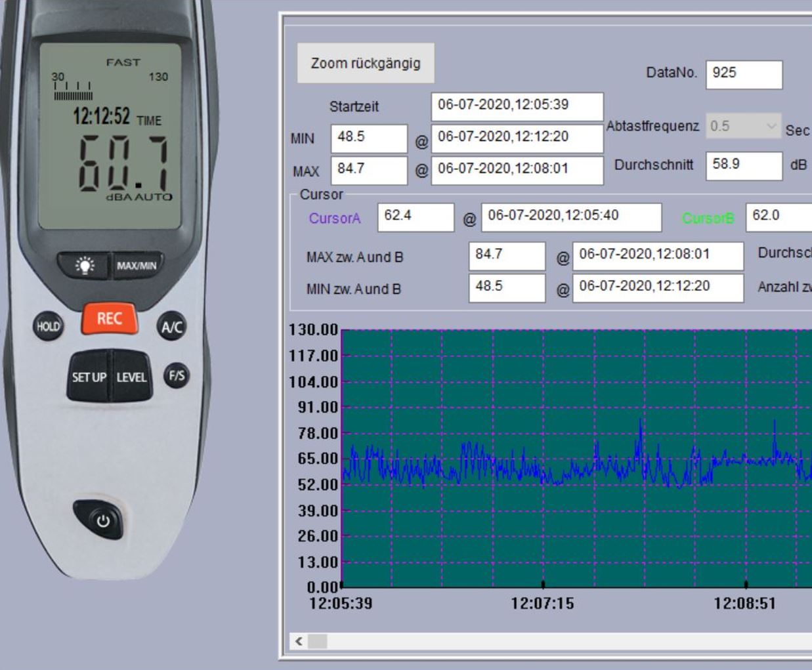Click the Durchschnitt field showing 58.9
Screen dimensions: 812x670
(744, 165)
